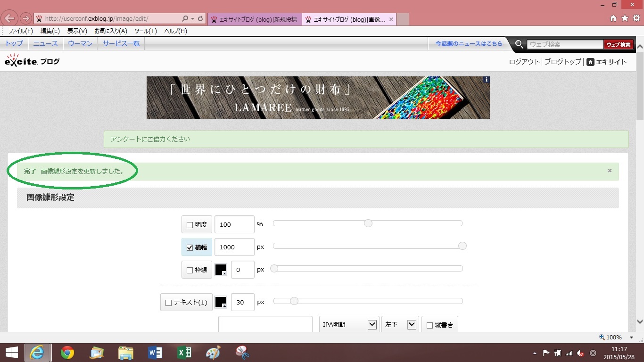Click the 横幅 width slider handle
644x362 pixels.
pos(462,246)
